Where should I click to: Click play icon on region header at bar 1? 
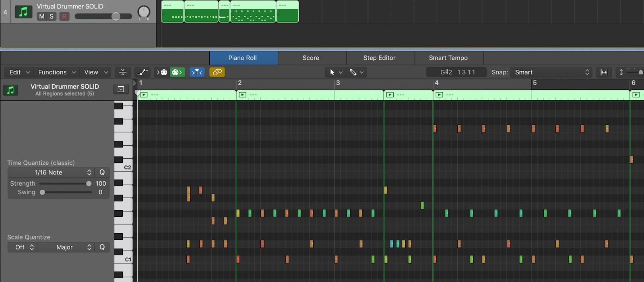[x=144, y=95]
